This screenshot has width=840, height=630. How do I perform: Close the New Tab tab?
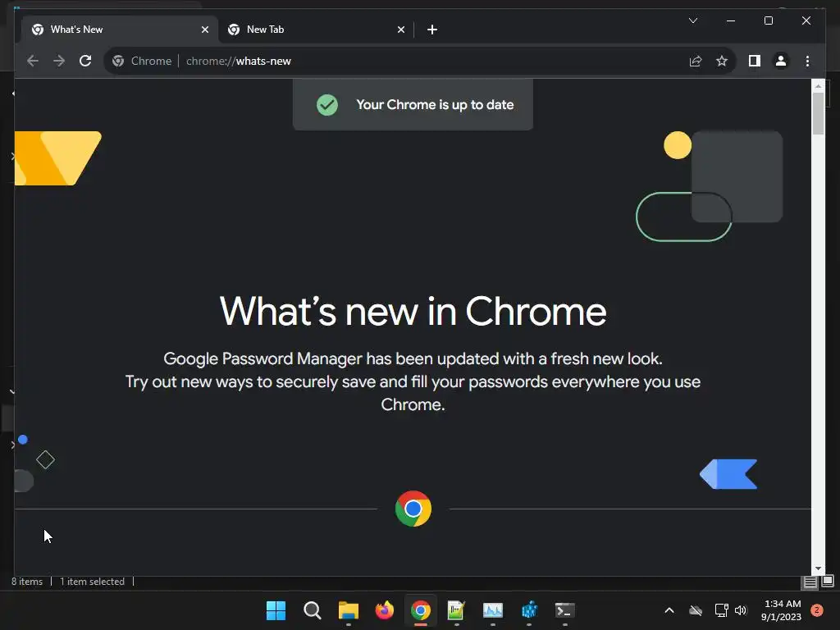tap(400, 30)
